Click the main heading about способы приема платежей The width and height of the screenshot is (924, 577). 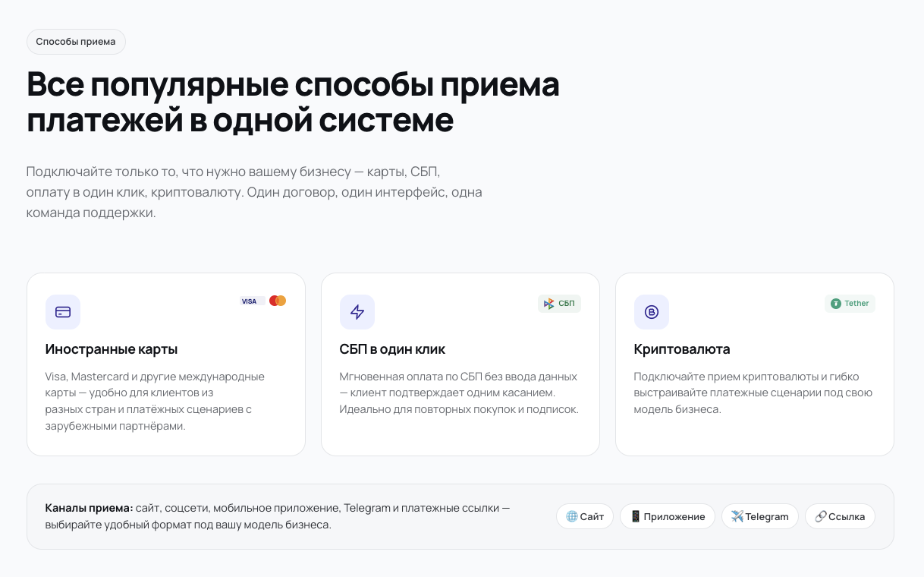coord(293,102)
